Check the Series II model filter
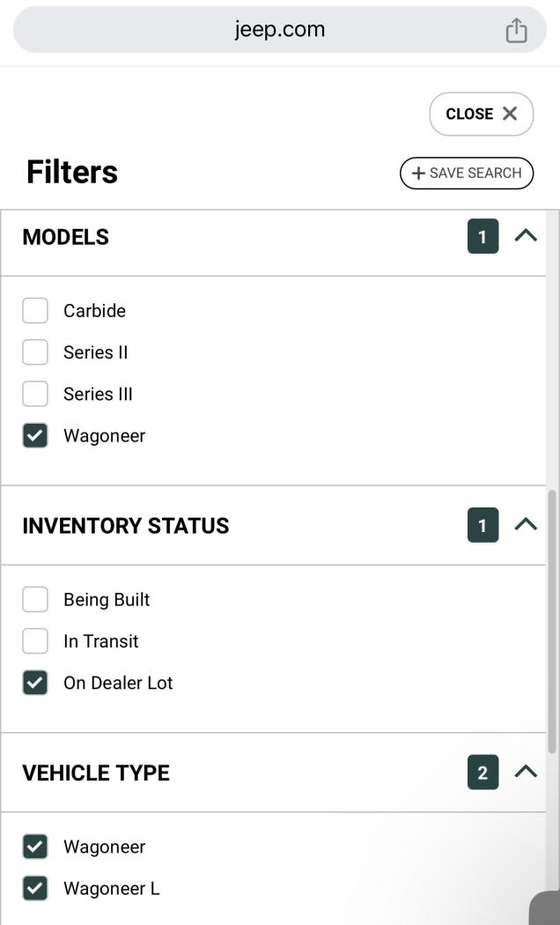 [x=35, y=352]
